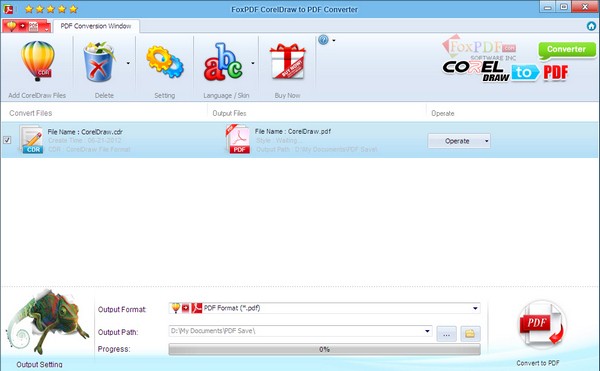The width and height of the screenshot is (600, 371).
Task: Open the Output Format combo box
Action: tap(324, 308)
